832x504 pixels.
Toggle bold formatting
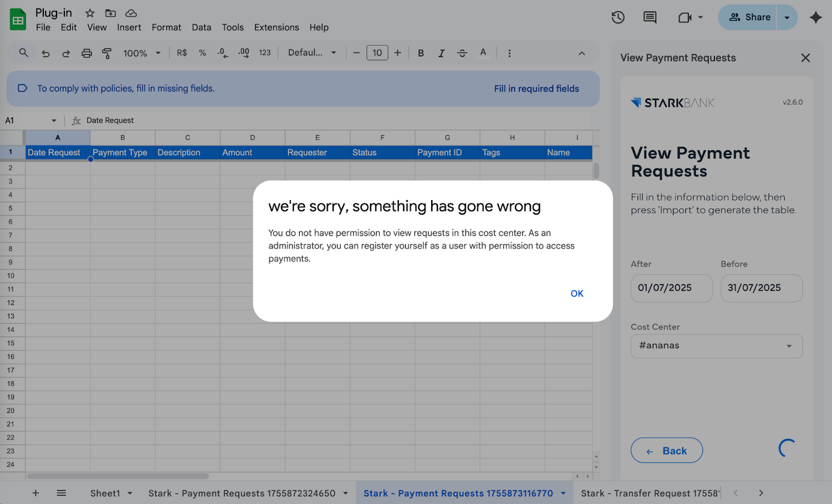click(421, 53)
